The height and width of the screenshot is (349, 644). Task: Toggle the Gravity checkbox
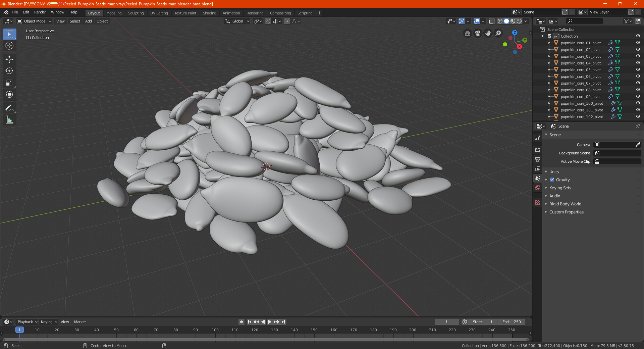[x=552, y=180]
